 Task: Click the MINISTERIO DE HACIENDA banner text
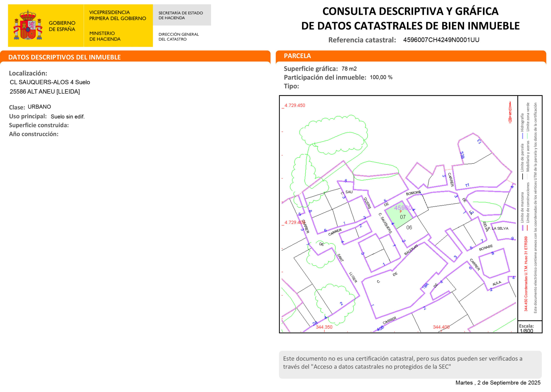(x=105, y=36)
